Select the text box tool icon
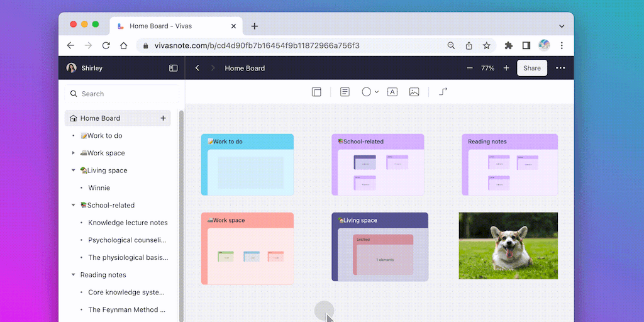This screenshot has height=322, width=644. pos(392,92)
